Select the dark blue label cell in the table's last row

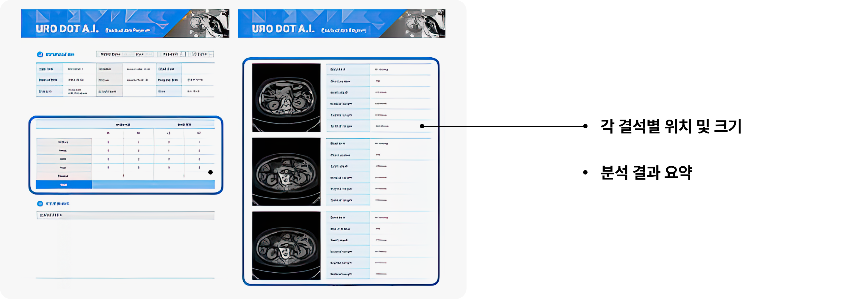(x=64, y=185)
